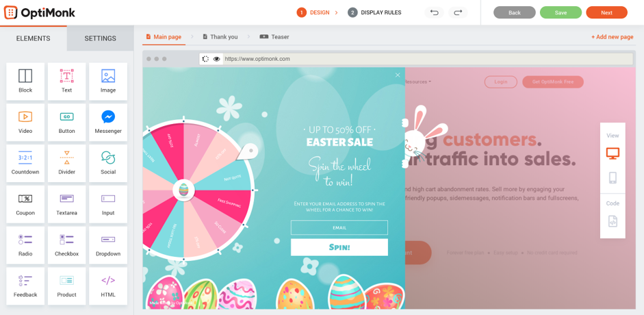This screenshot has width=644, height=315.
Task: Select the Countdown element icon
Action: [25, 157]
